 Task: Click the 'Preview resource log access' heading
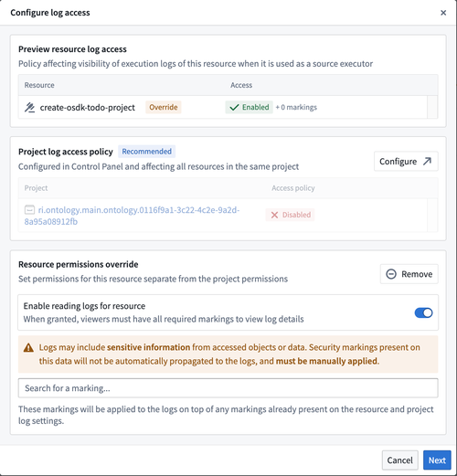[72, 49]
